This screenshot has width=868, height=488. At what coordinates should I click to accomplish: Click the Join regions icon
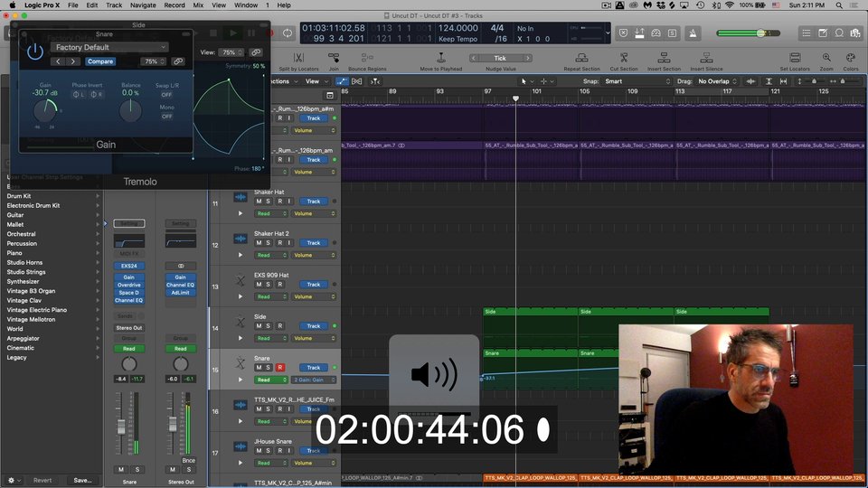(x=334, y=58)
